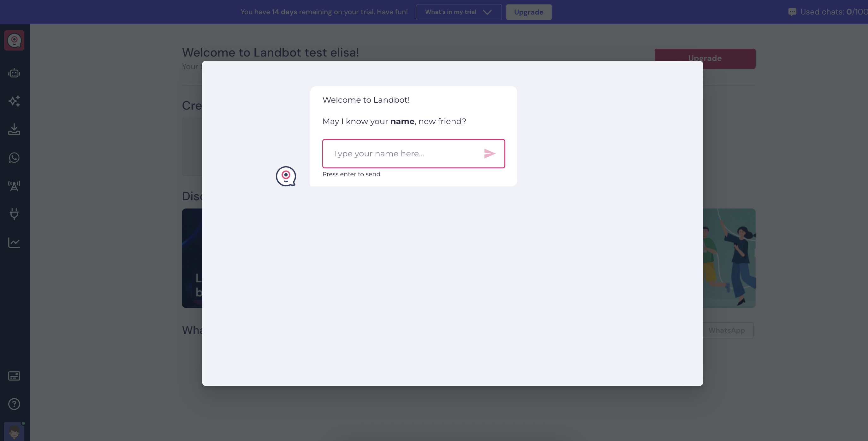This screenshot has width=868, height=441.
Task: Click the send arrow in name field
Action: (x=490, y=154)
